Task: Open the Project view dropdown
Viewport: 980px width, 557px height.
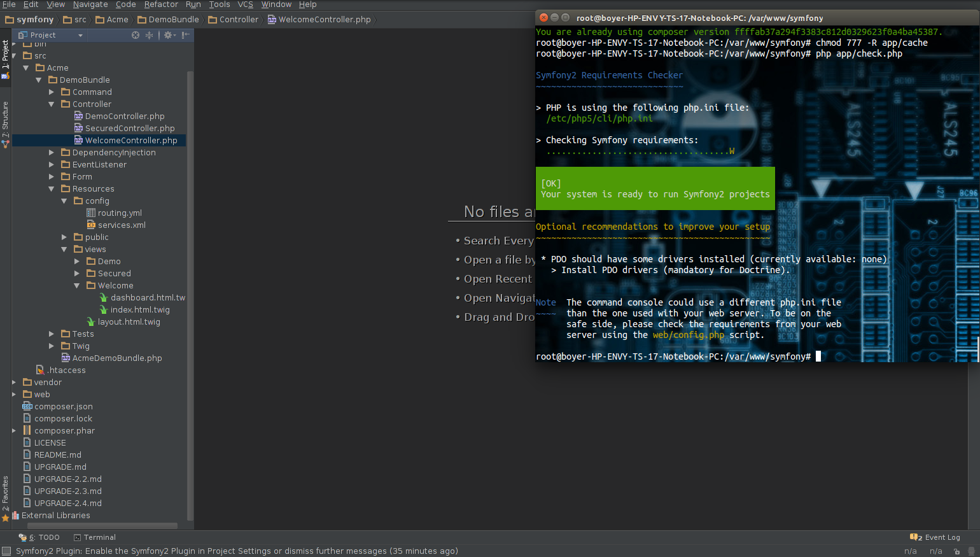Action: tap(80, 36)
